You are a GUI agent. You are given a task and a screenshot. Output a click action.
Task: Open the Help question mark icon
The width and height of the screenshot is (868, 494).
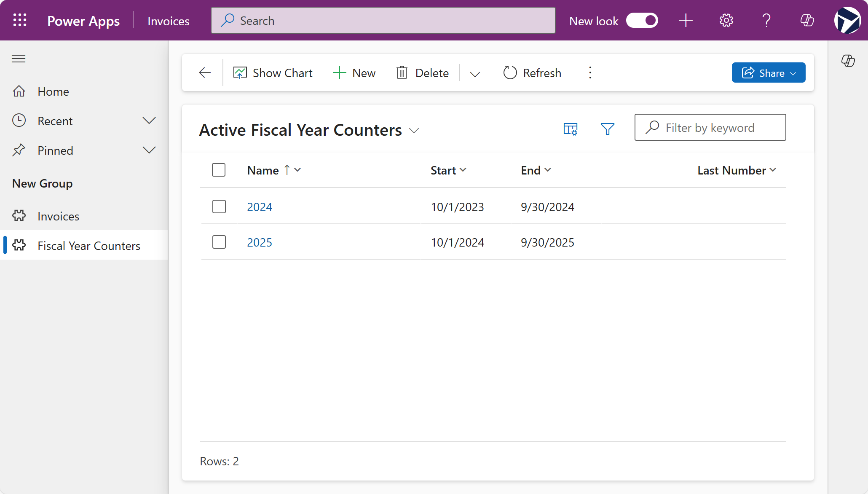click(x=766, y=20)
